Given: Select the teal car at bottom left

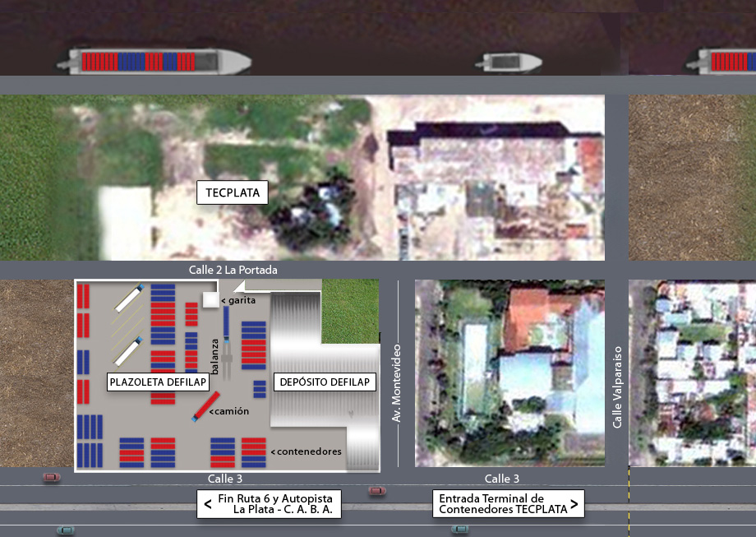Looking at the screenshot, I should [x=65, y=530].
